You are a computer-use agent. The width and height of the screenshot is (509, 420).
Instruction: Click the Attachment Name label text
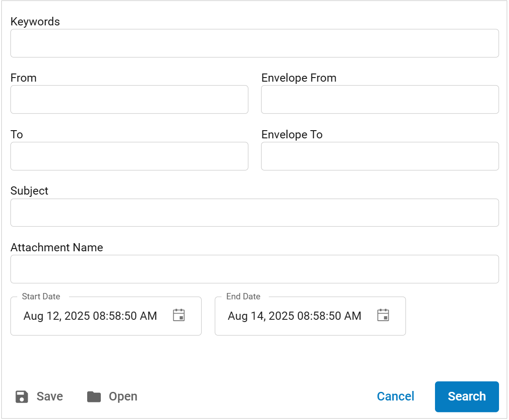(57, 248)
